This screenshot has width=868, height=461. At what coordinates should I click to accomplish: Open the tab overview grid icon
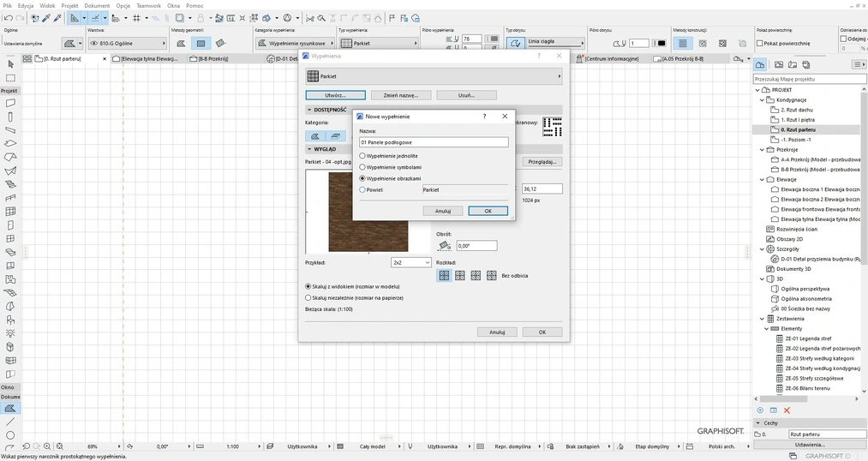click(27, 58)
